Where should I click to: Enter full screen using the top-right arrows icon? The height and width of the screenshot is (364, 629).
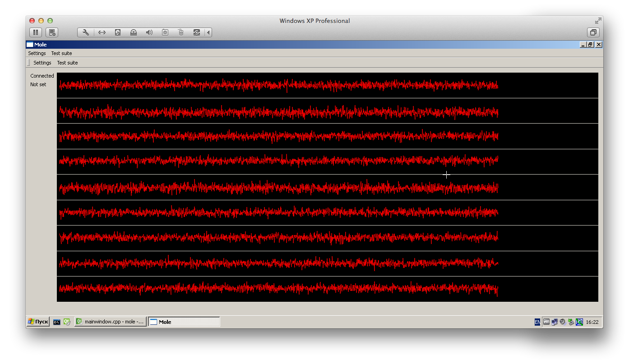pos(598,21)
